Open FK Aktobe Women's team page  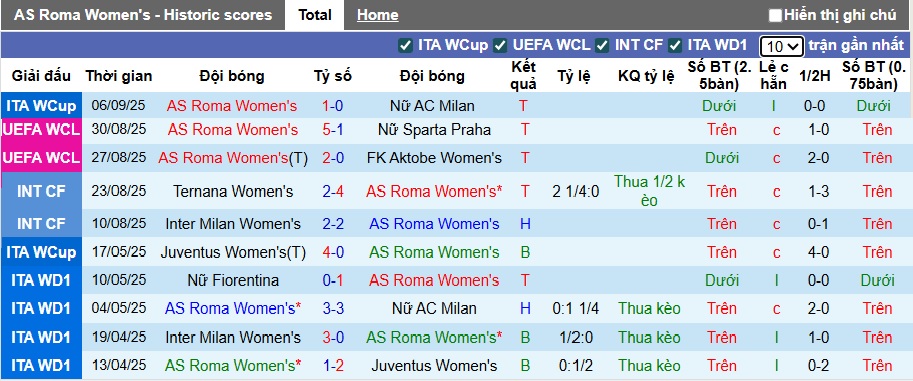(434, 158)
